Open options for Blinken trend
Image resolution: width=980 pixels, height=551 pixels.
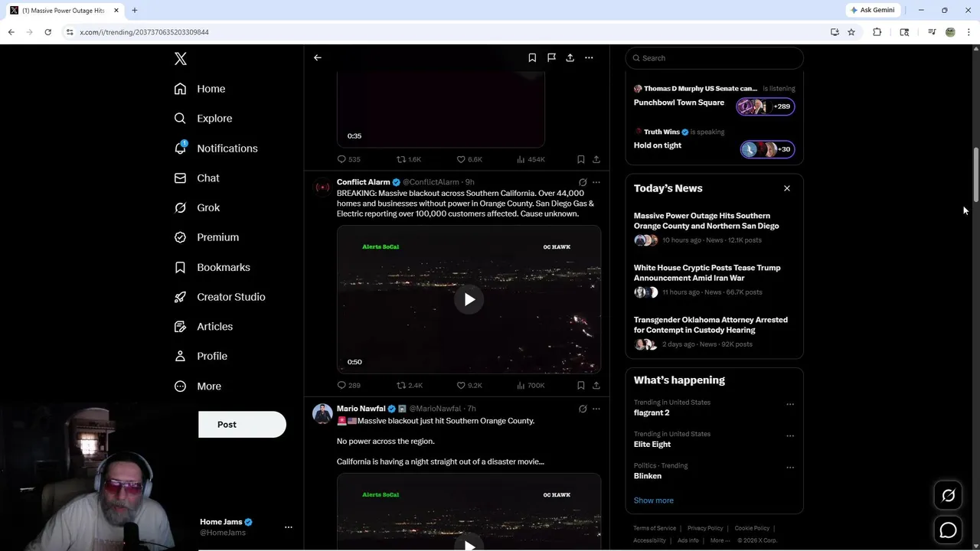pyautogui.click(x=790, y=468)
